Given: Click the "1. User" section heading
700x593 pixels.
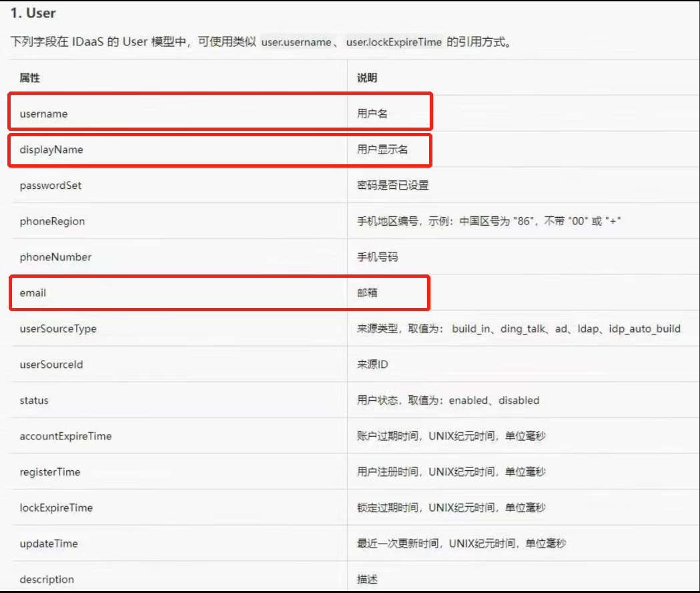Looking at the screenshot, I should pos(34,13).
